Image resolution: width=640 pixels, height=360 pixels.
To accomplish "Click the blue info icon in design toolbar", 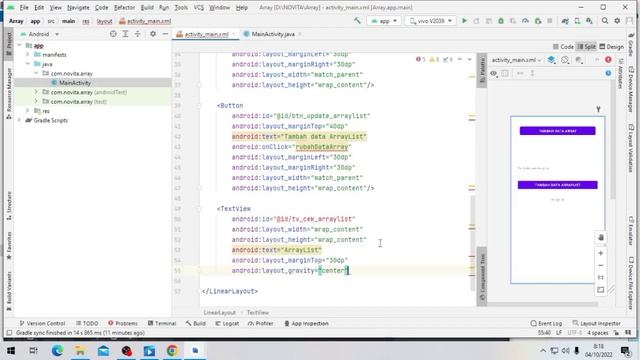I will [608, 73].
